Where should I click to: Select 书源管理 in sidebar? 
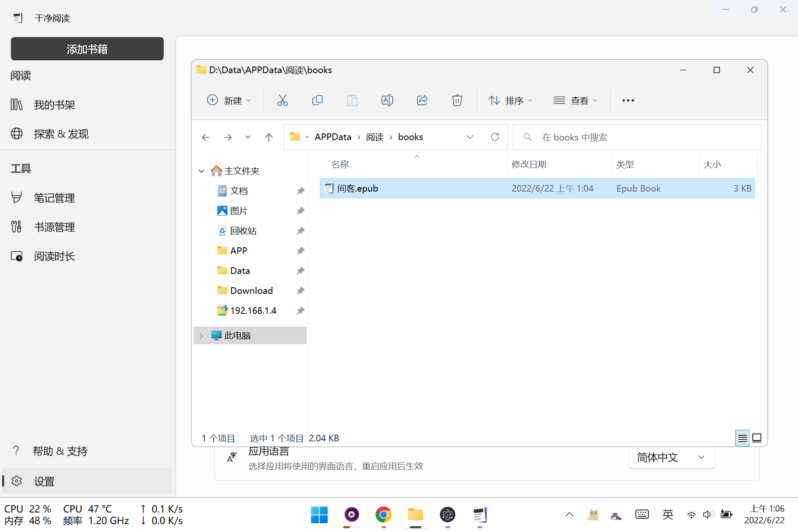(54, 227)
